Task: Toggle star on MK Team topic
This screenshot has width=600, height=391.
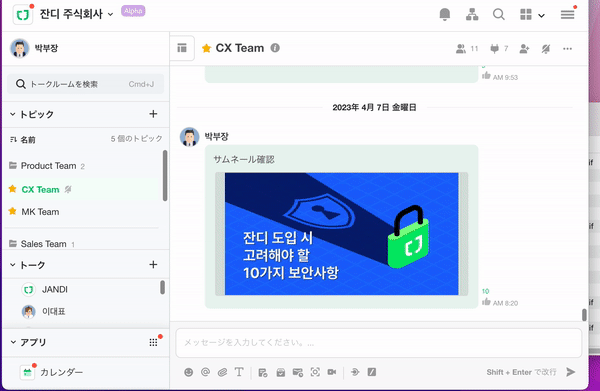Action: (13, 211)
